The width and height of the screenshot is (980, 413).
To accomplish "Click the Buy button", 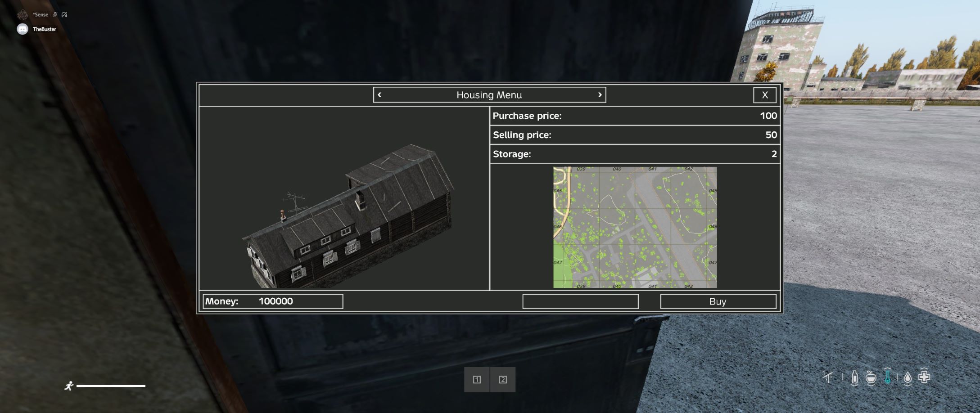I will point(718,301).
